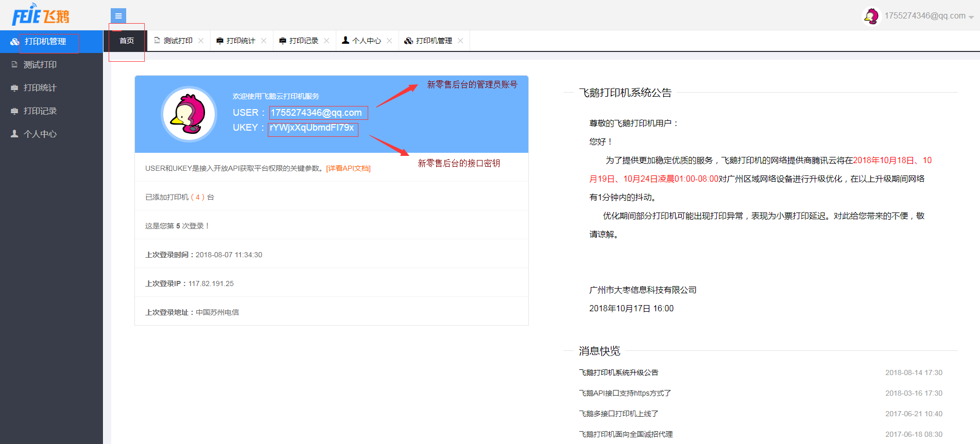Click the document icon on the 测试打印 tab

tap(157, 40)
